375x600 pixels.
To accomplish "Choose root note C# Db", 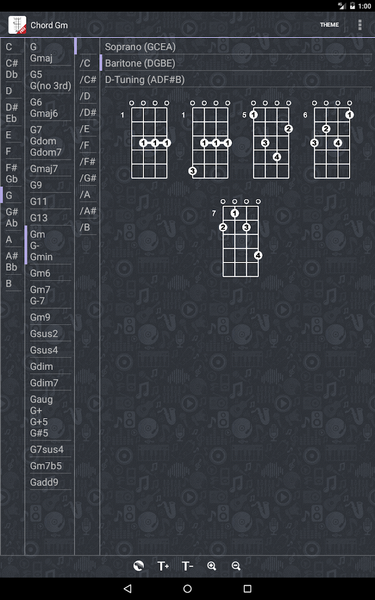I will (12, 69).
